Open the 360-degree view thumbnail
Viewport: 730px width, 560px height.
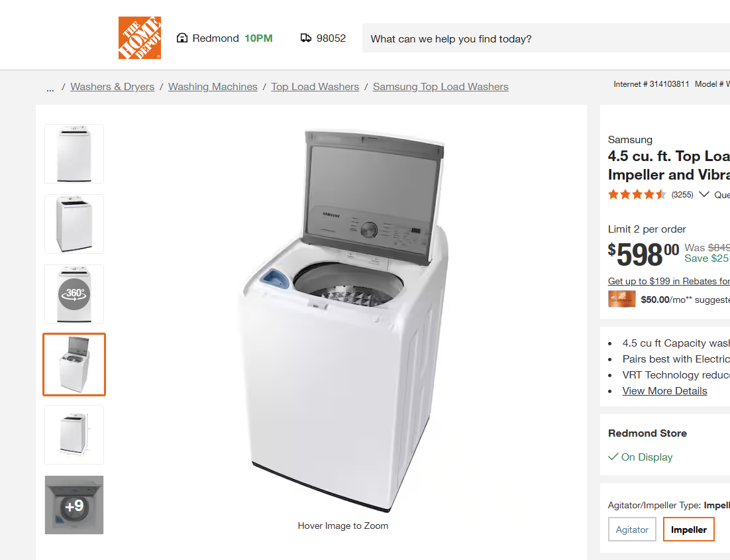point(74,294)
